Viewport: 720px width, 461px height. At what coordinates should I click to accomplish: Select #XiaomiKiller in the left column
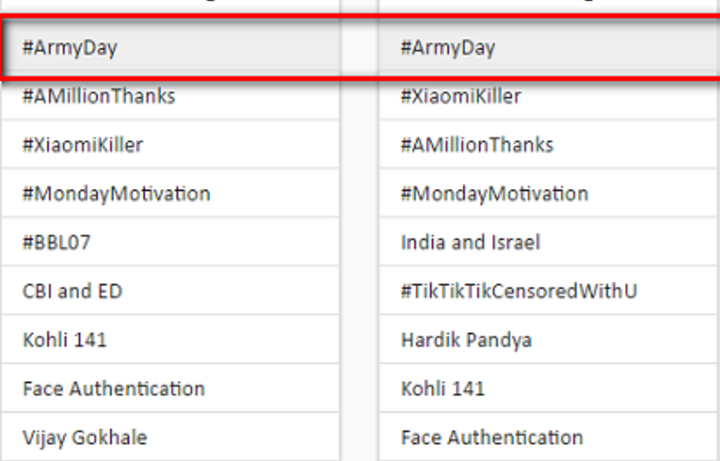tap(83, 145)
